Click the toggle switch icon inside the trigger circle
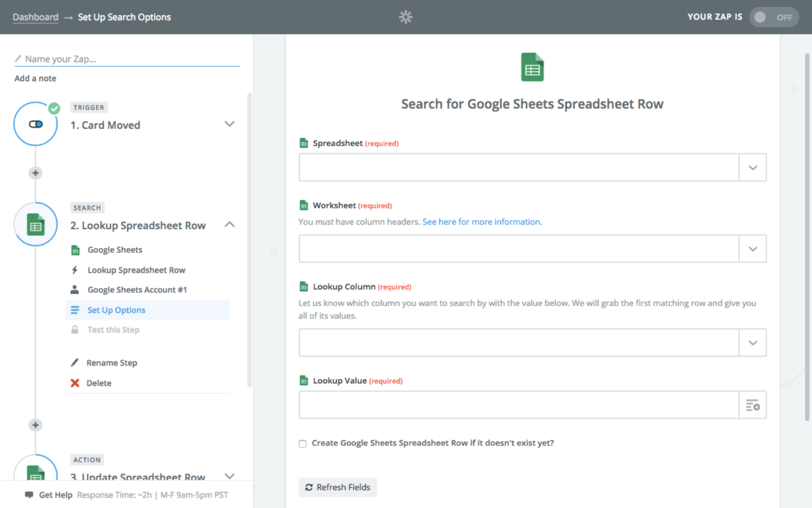The width and height of the screenshot is (812, 508). click(35, 124)
